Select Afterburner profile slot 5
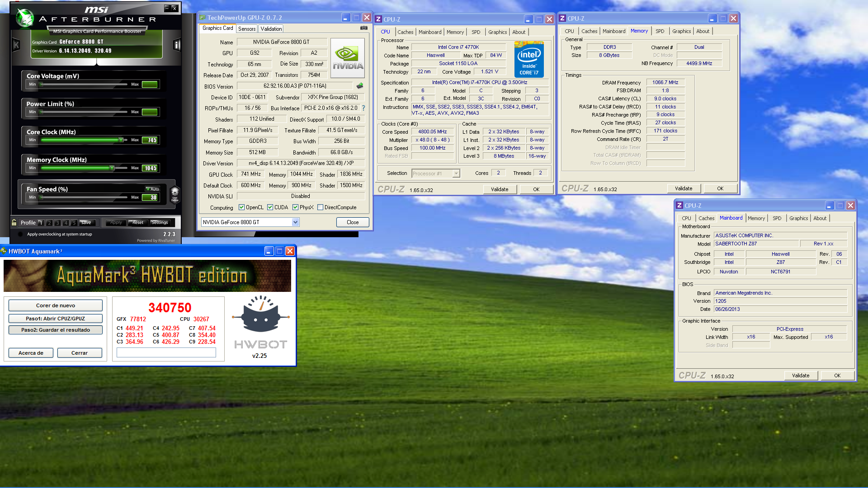This screenshot has height=488, width=868. click(x=74, y=223)
